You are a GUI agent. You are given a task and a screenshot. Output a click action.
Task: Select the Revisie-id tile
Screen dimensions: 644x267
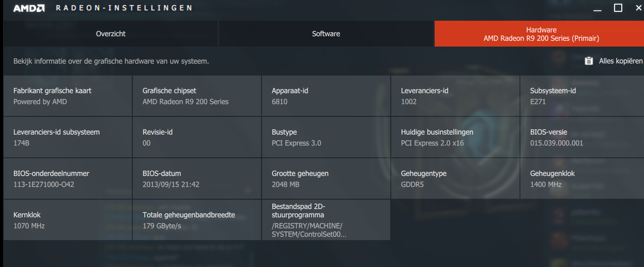[197, 137]
